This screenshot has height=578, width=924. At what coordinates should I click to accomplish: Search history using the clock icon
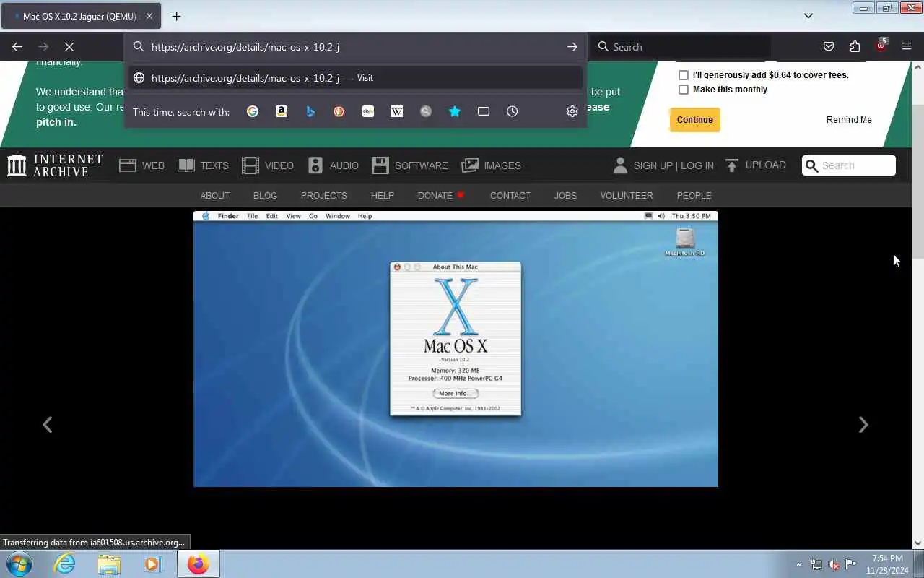click(513, 111)
